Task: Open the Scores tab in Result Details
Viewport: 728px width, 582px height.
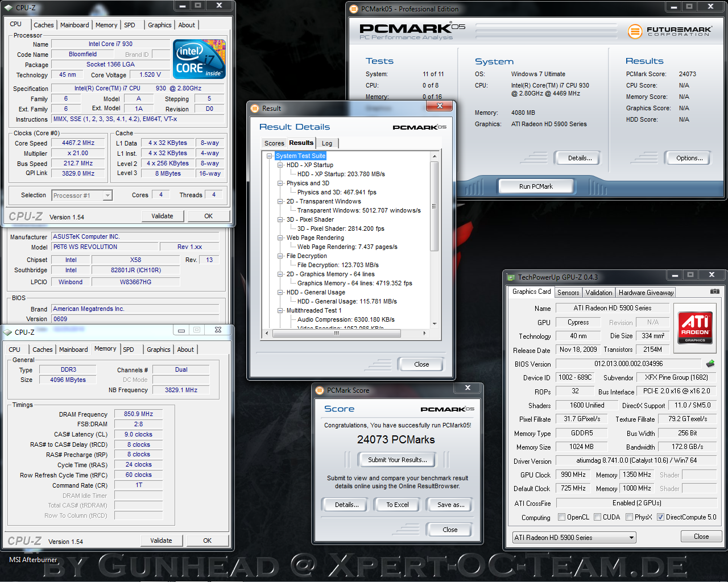Action: pos(274,143)
